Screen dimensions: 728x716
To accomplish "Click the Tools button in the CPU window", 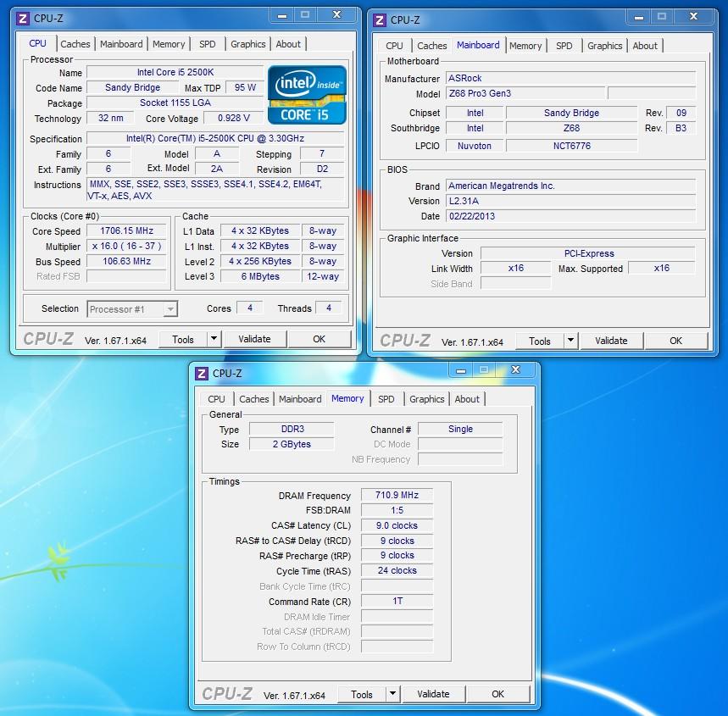I will (183, 340).
